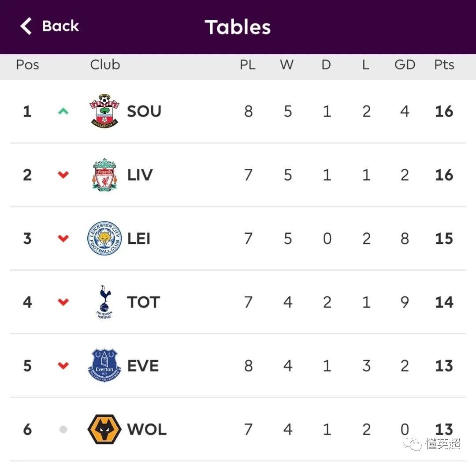This screenshot has height=465, width=476.
Task: Select the Tottenham Hotspur crest
Action: (104, 302)
